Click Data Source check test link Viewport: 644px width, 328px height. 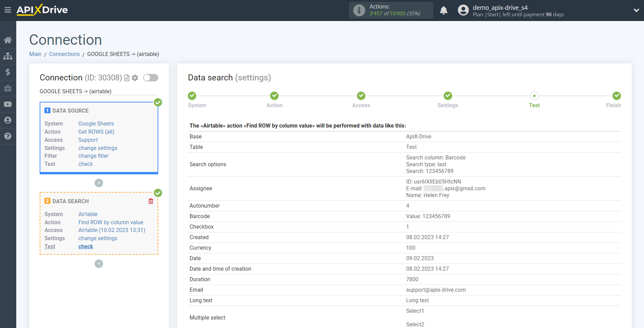click(x=85, y=164)
